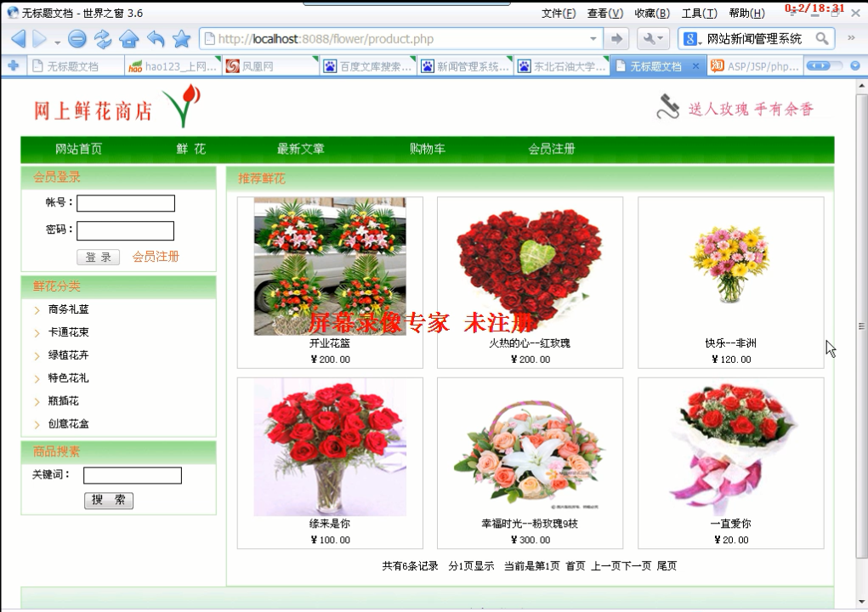Click the refresh page icon

[x=102, y=39]
